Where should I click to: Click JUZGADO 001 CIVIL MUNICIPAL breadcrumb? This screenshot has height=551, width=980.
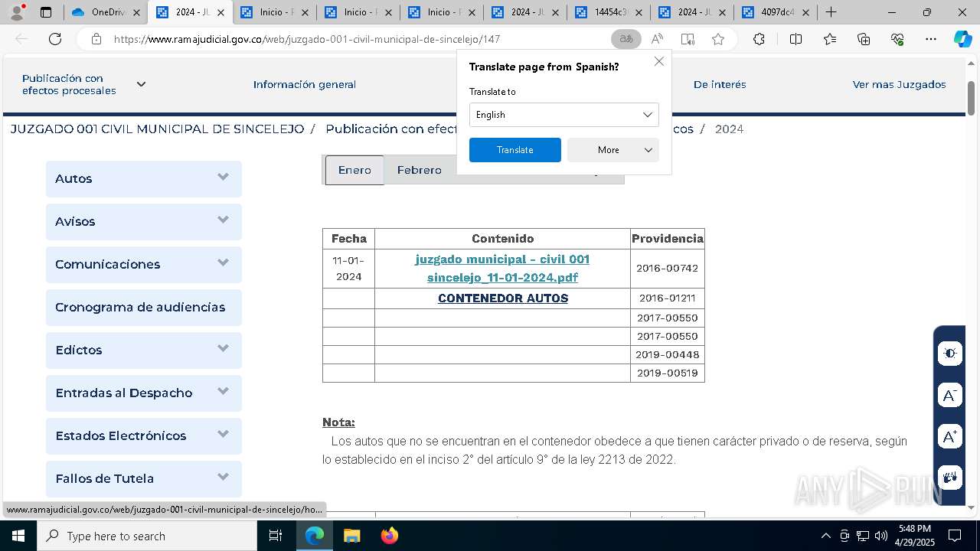point(157,129)
